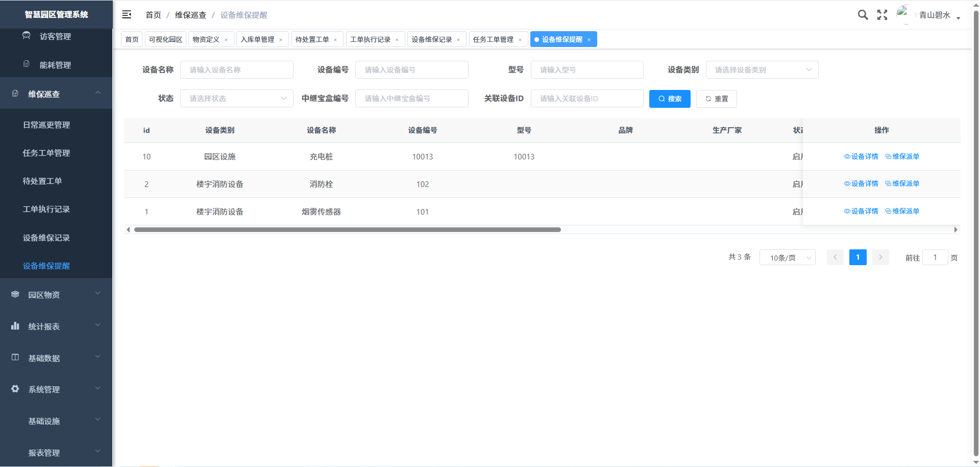Open 日常巡更管理 in the sidebar
Screen dimensions: 980x467
46,125
